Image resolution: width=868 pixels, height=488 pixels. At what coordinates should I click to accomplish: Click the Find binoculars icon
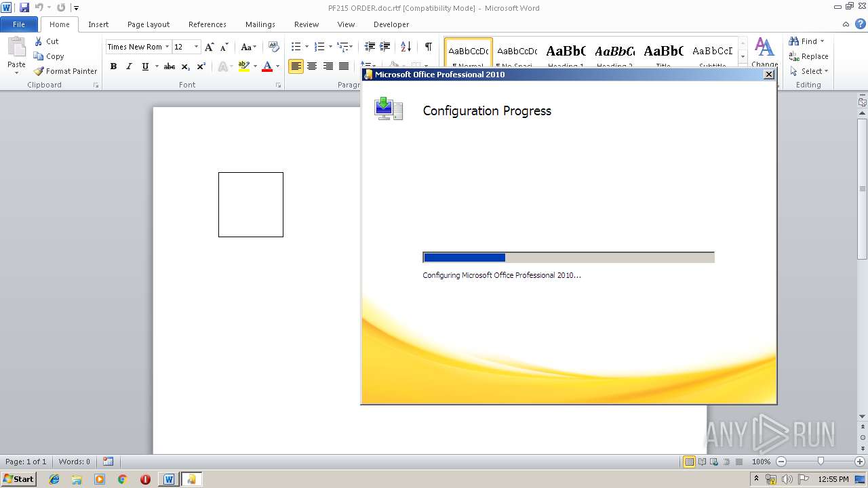pos(793,41)
